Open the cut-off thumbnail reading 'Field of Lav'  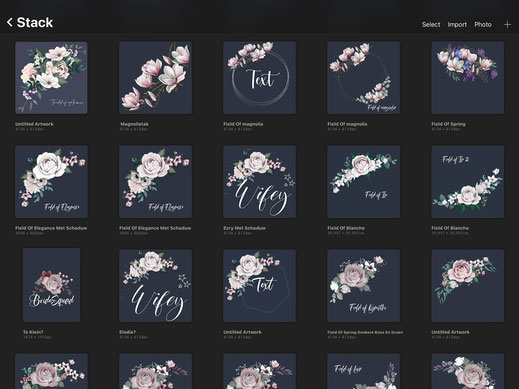click(x=363, y=371)
